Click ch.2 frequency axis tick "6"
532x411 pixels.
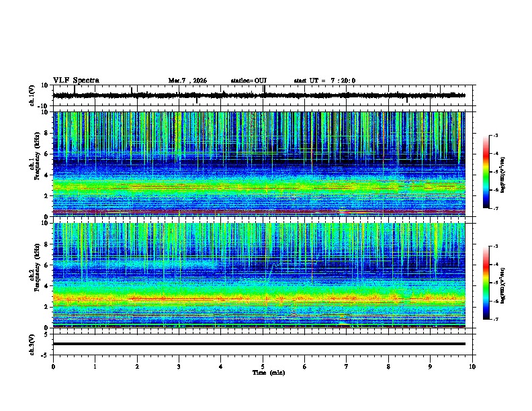pos(47,265)
